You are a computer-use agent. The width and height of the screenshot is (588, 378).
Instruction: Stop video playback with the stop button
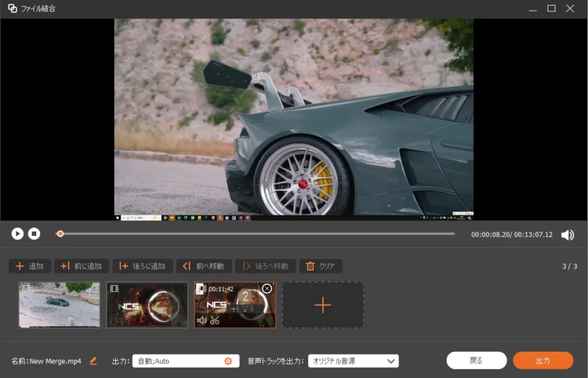34,233
